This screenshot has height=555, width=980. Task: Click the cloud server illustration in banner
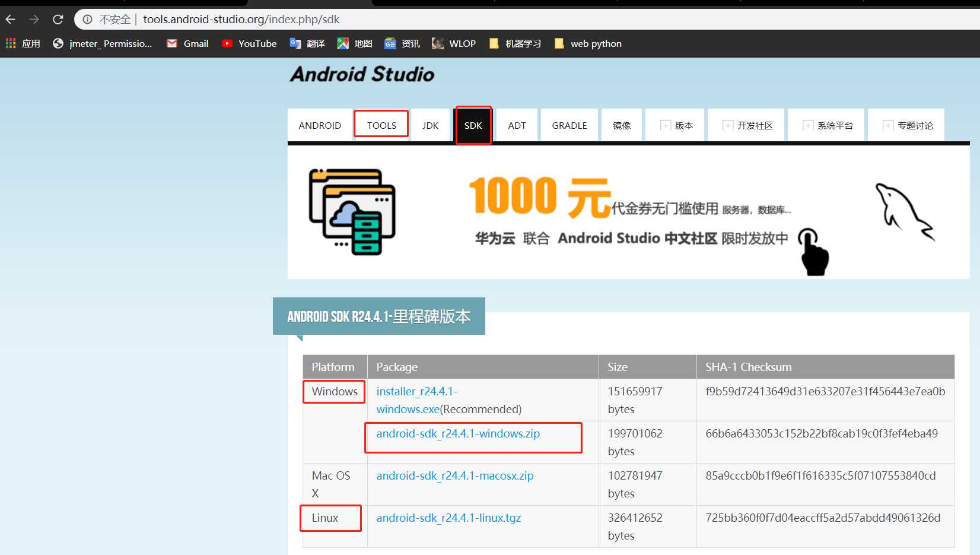pos(352,212)
